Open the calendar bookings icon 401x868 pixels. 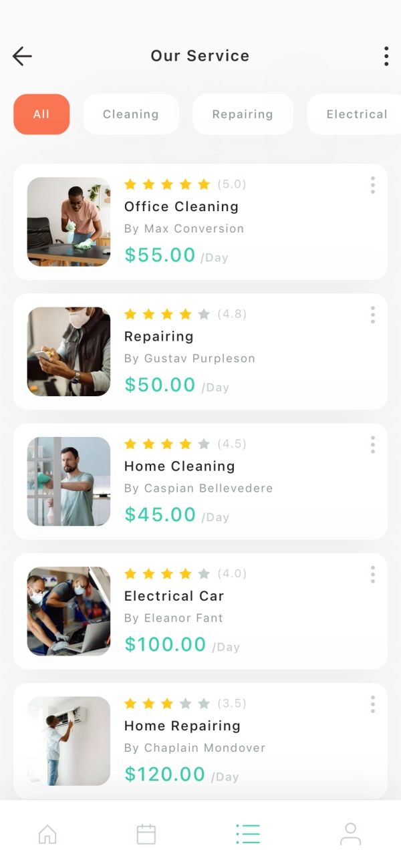tap(146, 833)
